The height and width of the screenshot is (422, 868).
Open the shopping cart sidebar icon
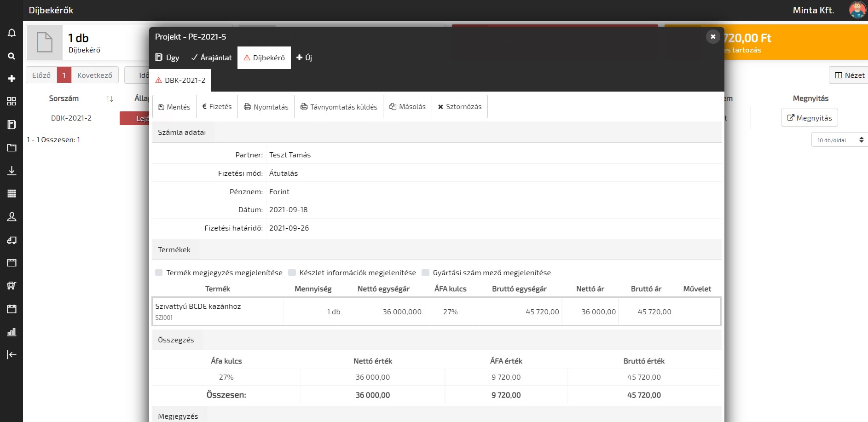12,286
